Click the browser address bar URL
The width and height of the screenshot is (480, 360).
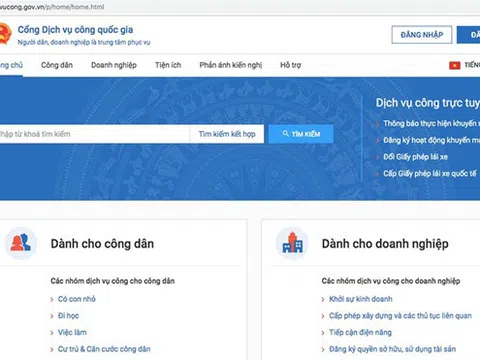pyautogui.click(x=52, y=7)
